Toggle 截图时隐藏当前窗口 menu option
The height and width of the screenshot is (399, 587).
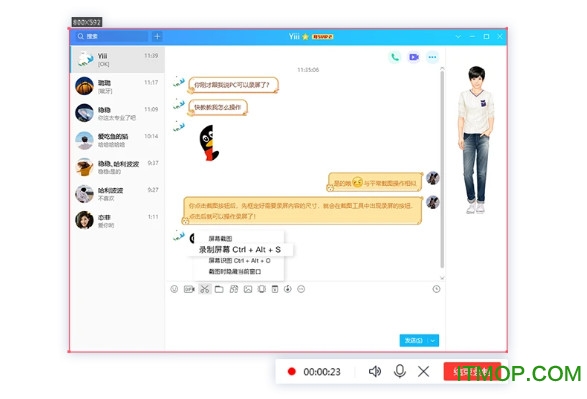coord(234,271)
